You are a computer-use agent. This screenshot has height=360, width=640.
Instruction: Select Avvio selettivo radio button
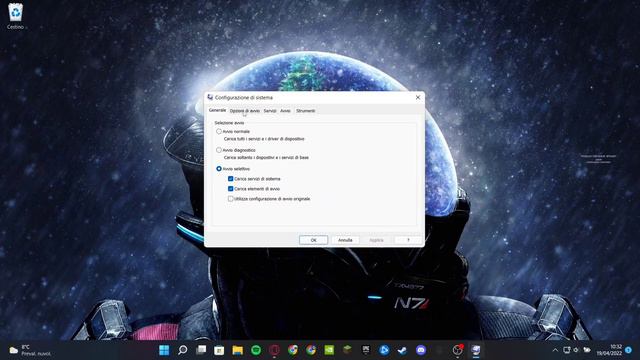click(219, 169)
